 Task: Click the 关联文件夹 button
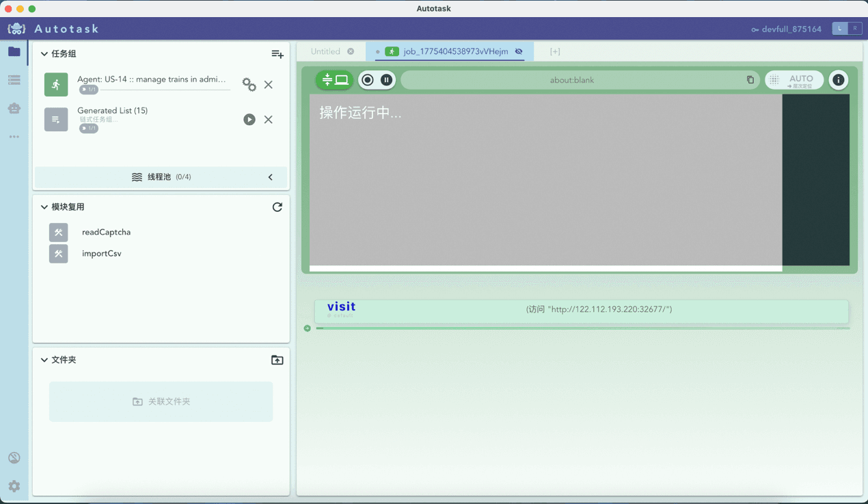click(x=161, y=401)
